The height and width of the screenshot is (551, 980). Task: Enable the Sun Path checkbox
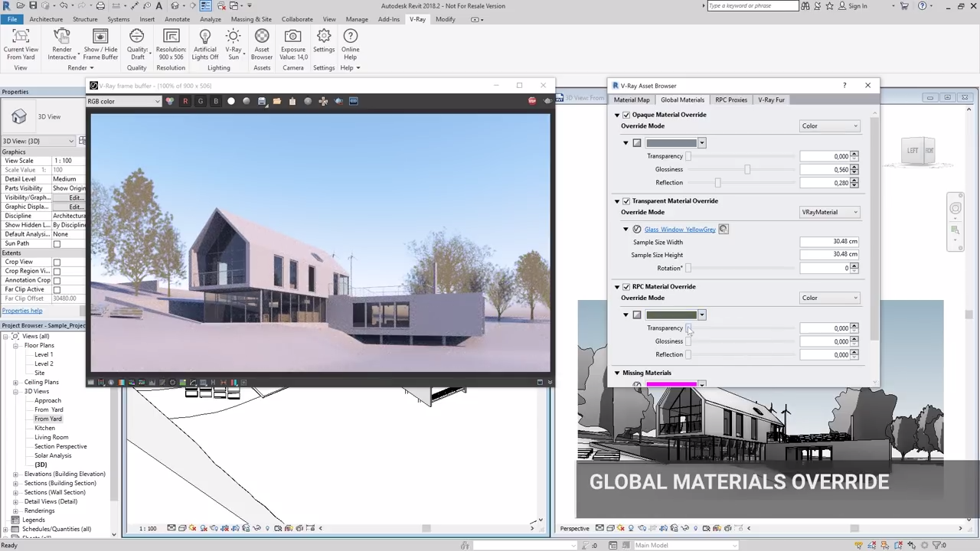(x=57, y=244)
